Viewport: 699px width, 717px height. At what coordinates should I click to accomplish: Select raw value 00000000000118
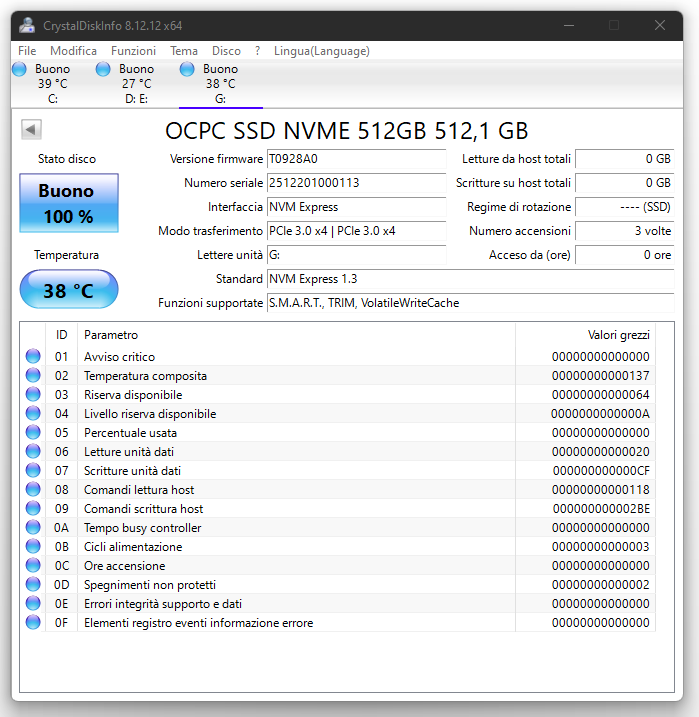(x=601, y=490)
